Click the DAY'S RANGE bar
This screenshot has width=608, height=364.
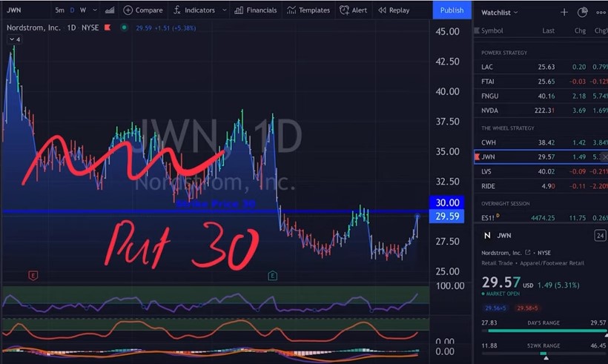point(544,331)
